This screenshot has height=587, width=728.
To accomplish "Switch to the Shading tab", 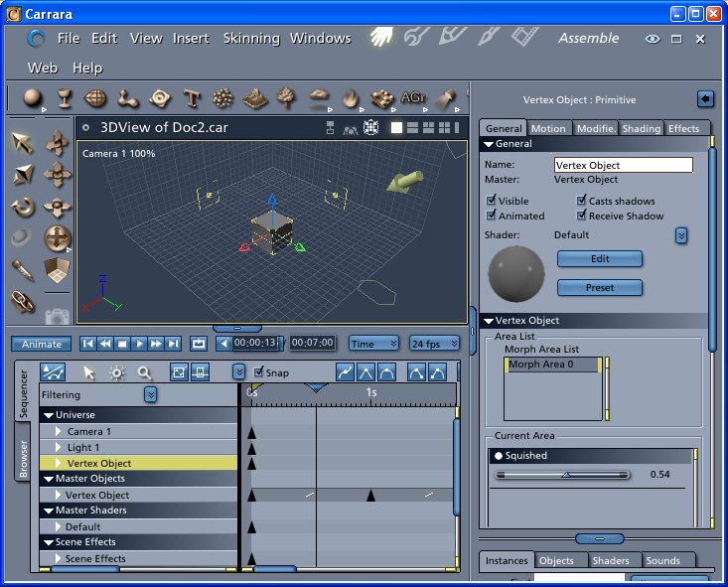I will [x=642, y=129].
